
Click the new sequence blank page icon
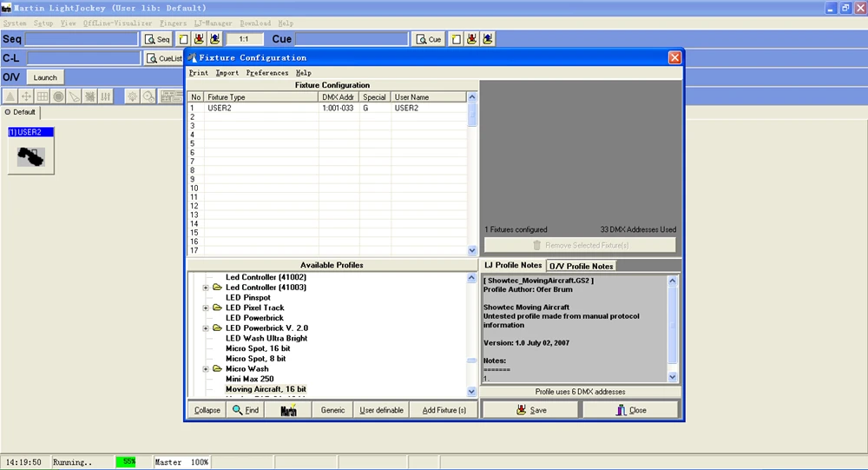pyautogui.click(x=184, y=39)
